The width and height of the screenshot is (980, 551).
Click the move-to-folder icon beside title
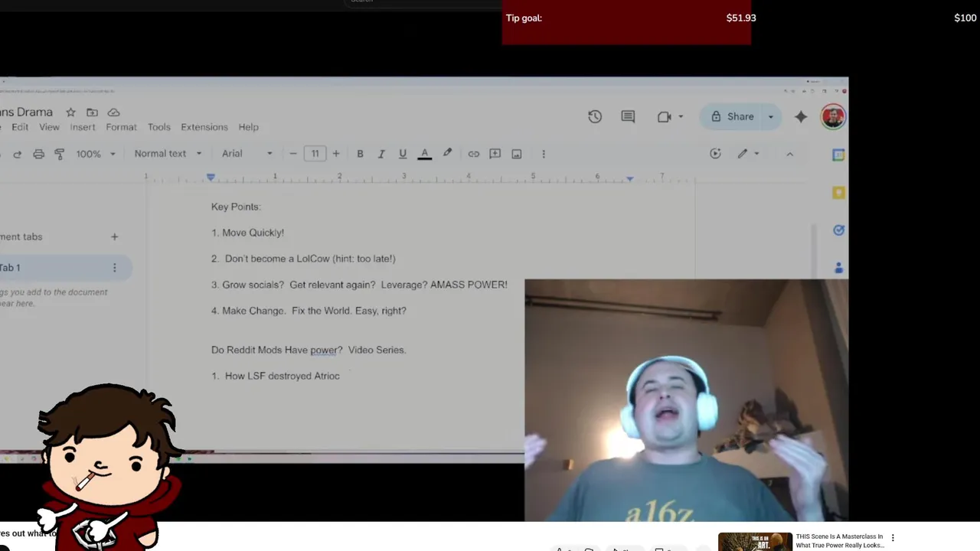point(92,112)
